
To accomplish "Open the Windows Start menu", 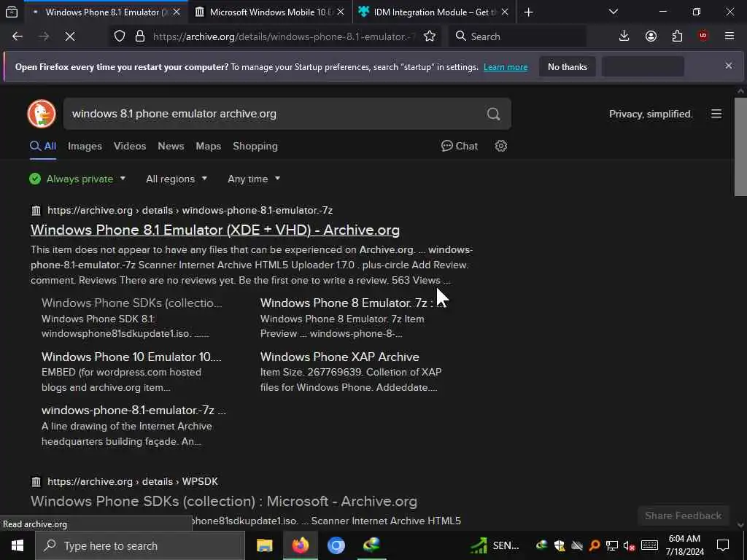I will [18, 545].
